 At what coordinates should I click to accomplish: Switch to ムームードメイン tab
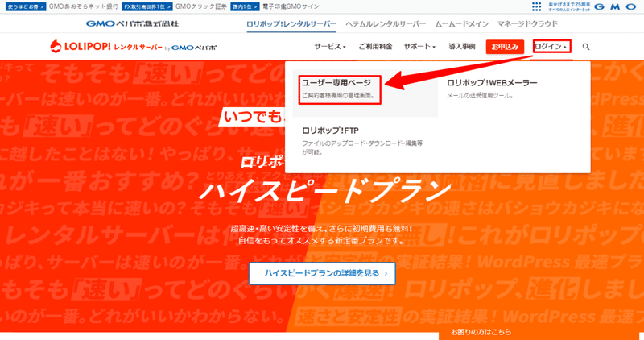462,24
